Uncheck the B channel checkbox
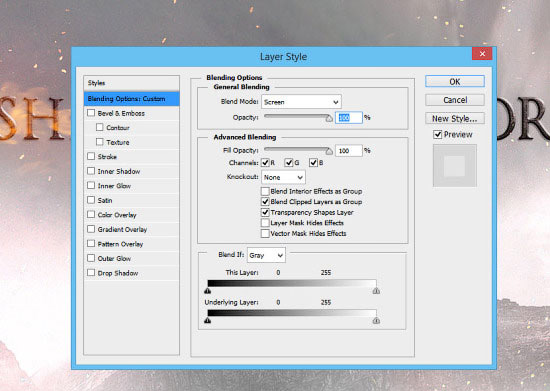Viewport: 550px width, 391px height. tap(313, 162)
